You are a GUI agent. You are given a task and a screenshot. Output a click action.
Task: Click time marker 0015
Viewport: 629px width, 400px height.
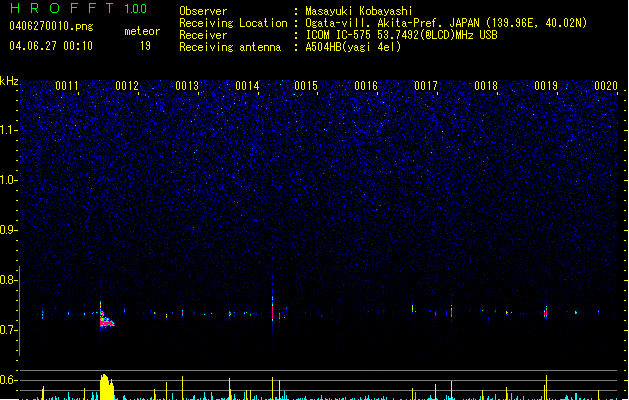(306, 86)
